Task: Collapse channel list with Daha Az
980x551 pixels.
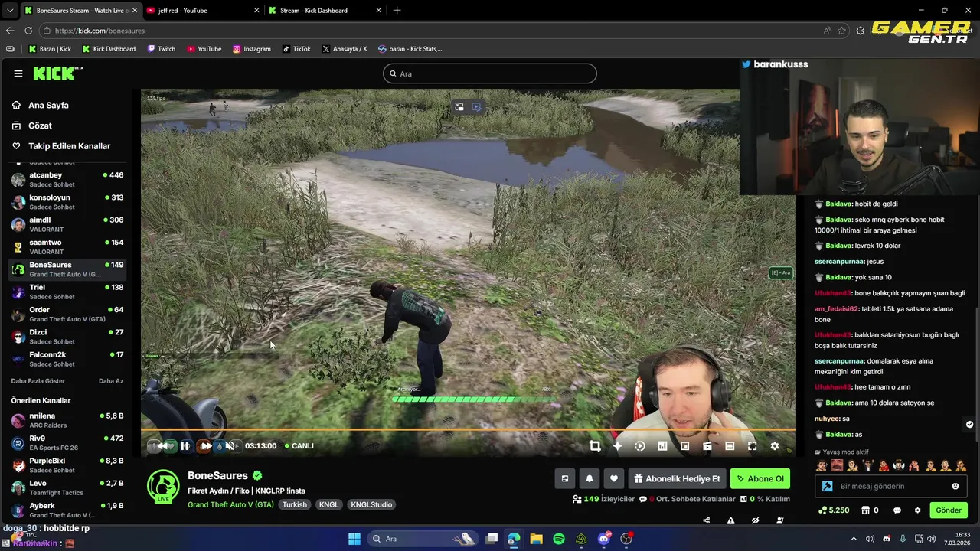Action: [111, 381]
